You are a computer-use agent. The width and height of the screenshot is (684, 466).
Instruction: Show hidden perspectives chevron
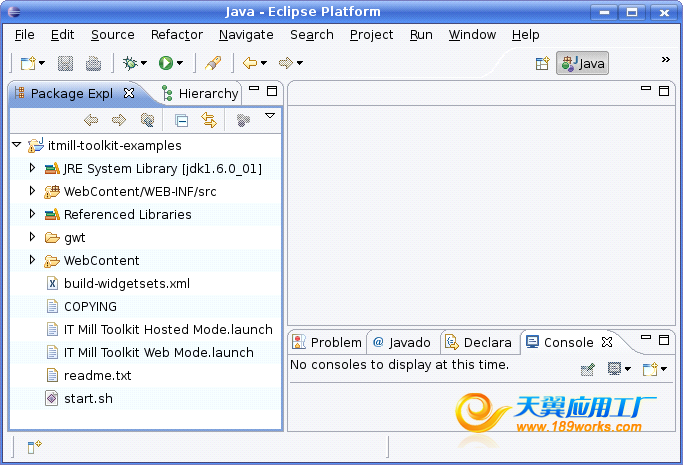tap(666, 59)
